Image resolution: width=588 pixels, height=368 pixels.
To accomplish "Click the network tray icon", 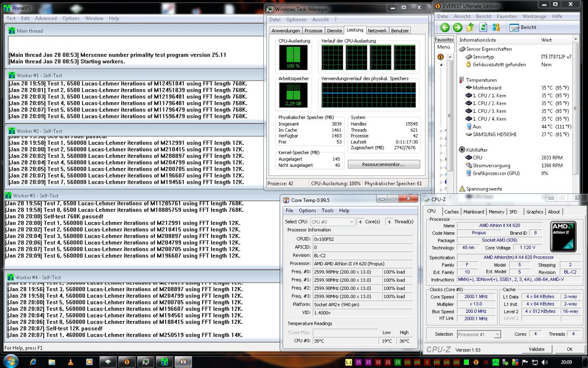I will 534,362.
